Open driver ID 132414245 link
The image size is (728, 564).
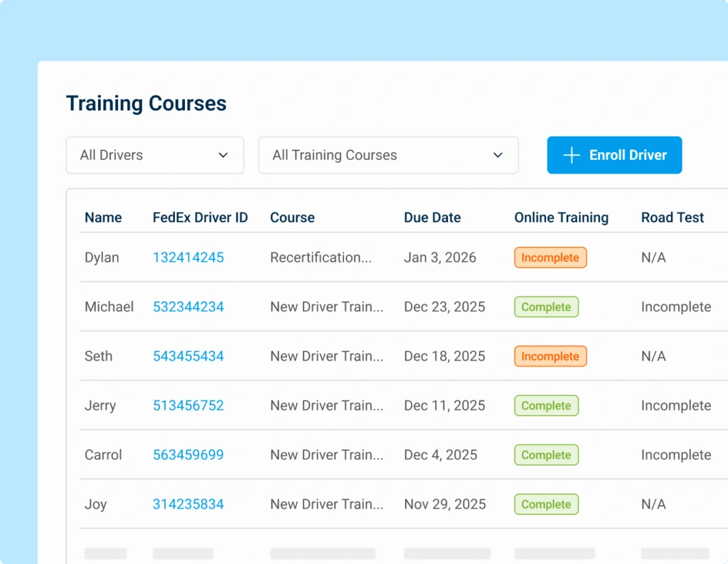(x=188, y=257)
